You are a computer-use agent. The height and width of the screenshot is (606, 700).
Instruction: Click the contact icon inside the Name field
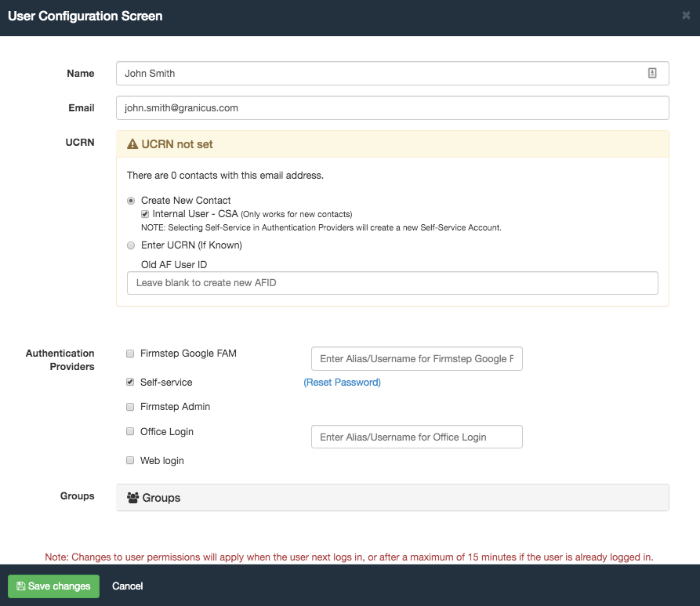(652, 73)
